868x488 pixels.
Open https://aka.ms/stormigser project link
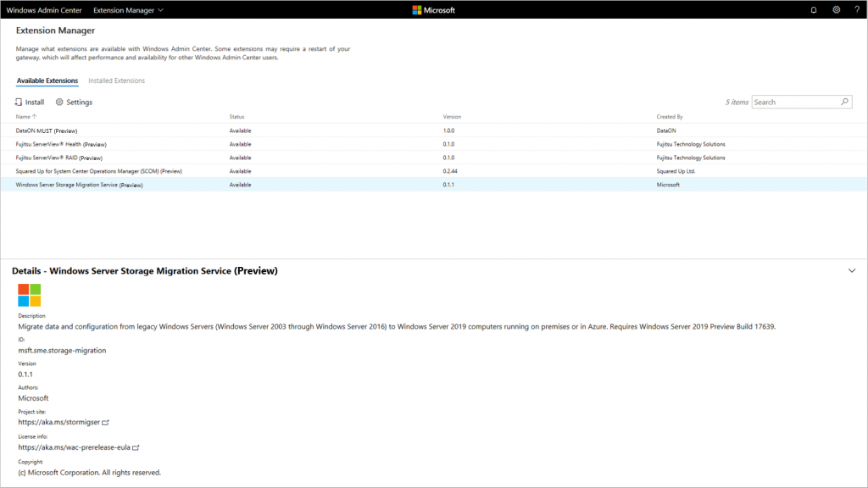(x=58, y=422)
